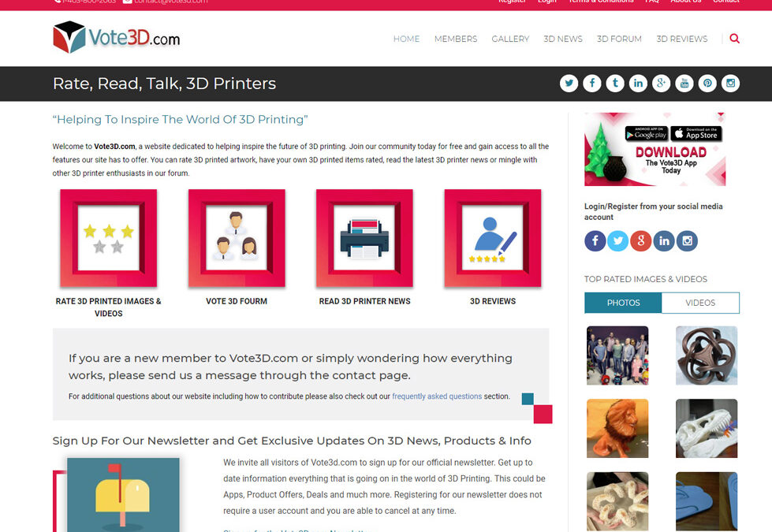The height and width of the screenshot is (532, 772).
Task: View the T-Rex skull print thumbnail
Action: pyautogui.click(x=707, y=428)
